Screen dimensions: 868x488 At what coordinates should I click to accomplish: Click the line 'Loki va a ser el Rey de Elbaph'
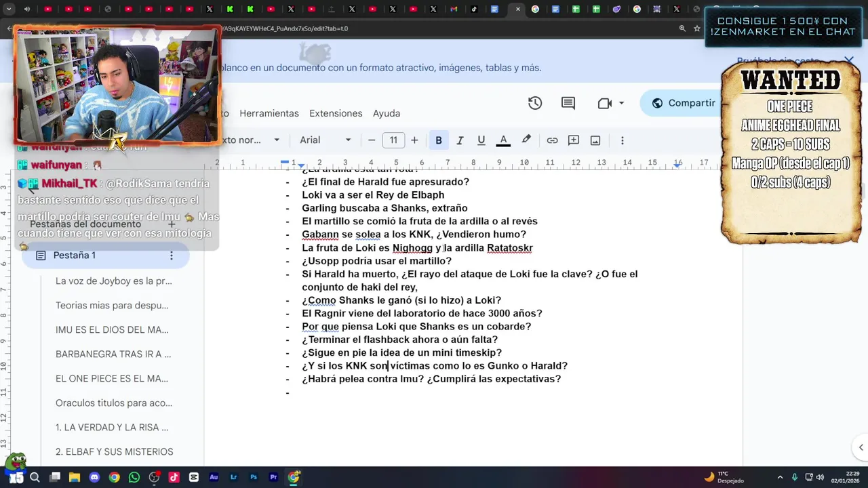tap(373, 195)
